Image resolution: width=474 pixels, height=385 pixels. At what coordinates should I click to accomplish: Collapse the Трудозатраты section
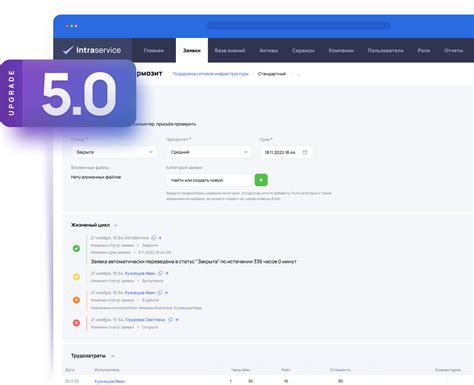point(113,356)
